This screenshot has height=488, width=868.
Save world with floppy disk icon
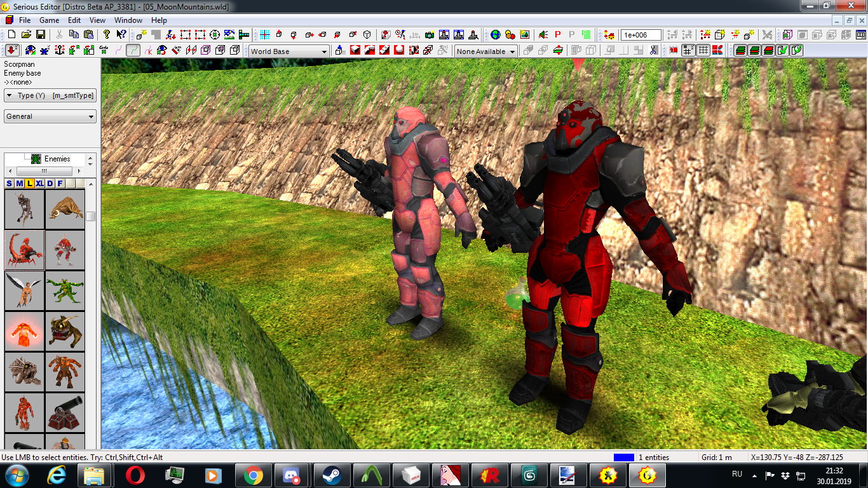(40, 34)
